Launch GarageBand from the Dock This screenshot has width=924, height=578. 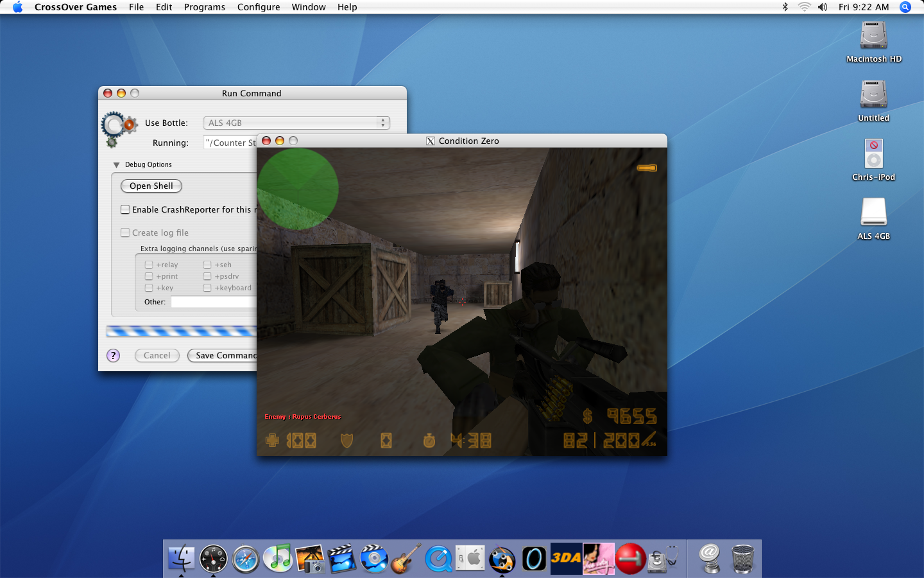click(407, 559)
